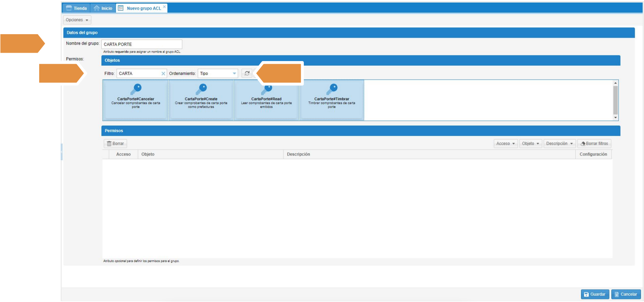Click the refresh objects icon button
This screenshot has width=644, height=302.
pos(247,73)
